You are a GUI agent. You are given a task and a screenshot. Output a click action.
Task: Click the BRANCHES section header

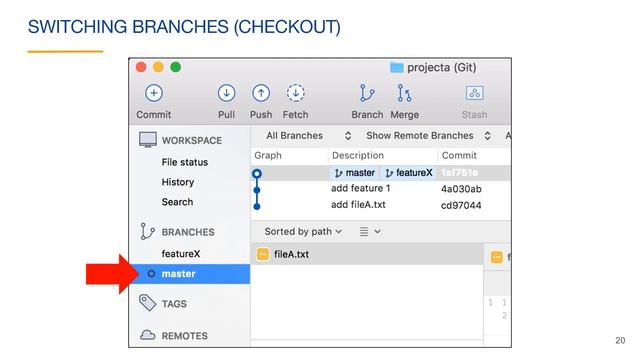pos(188,232)
